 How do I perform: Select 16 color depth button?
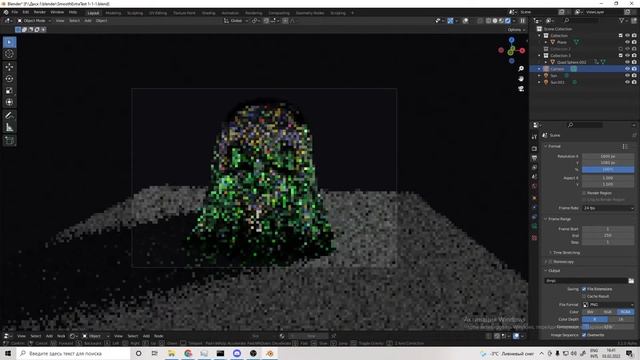621,319
